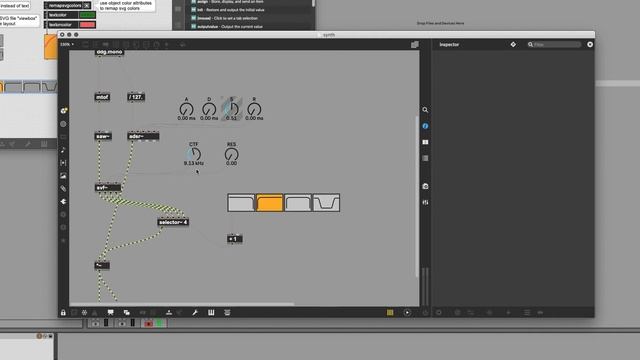Click the green textcolor swatch
Screen dimensions: 640x360
[87, 15]
